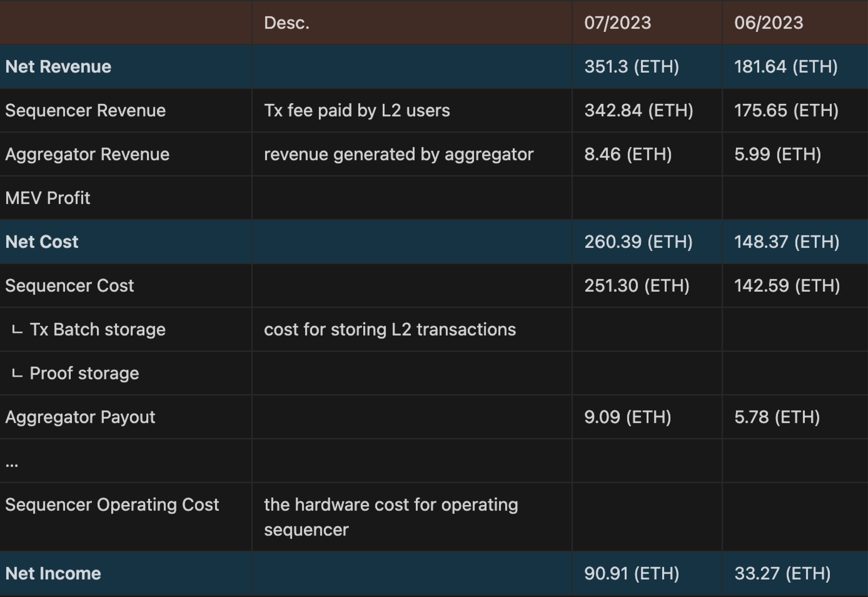
Task: Select the 90.91 (ETH) net income value
Action: (631, 573)
